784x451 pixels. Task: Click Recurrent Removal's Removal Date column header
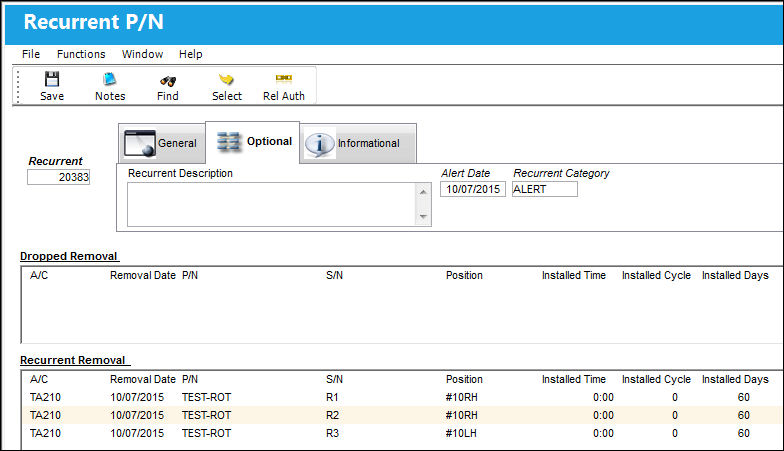(143, 380)
